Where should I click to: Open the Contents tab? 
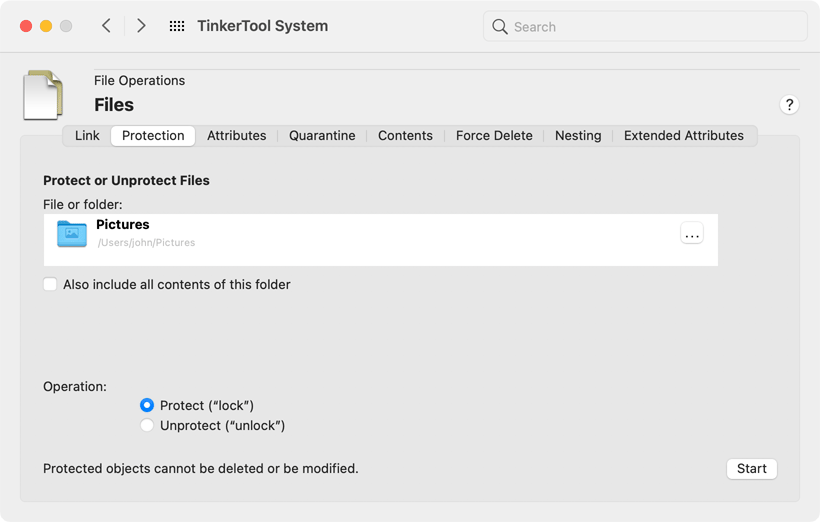[405, 135]
